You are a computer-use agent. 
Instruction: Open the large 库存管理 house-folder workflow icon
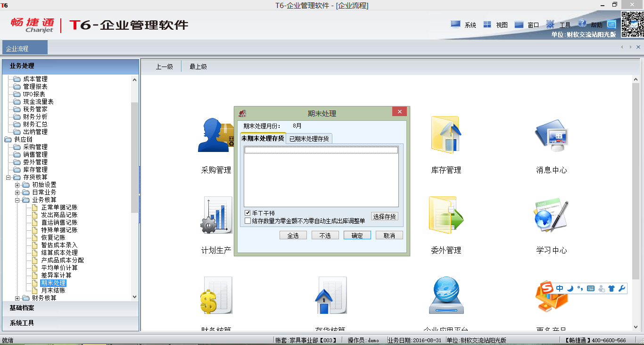446,135
